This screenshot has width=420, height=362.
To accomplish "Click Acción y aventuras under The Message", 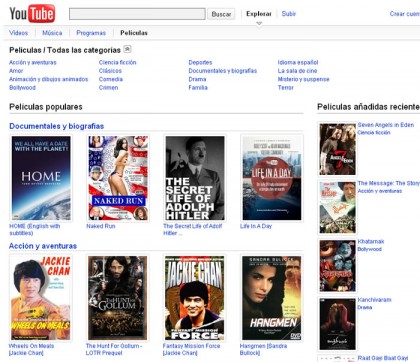I will (380, 191).
